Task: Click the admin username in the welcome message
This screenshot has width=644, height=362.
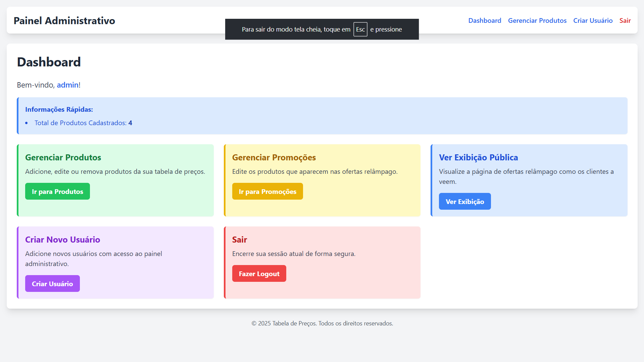Action: coord(67,85)
